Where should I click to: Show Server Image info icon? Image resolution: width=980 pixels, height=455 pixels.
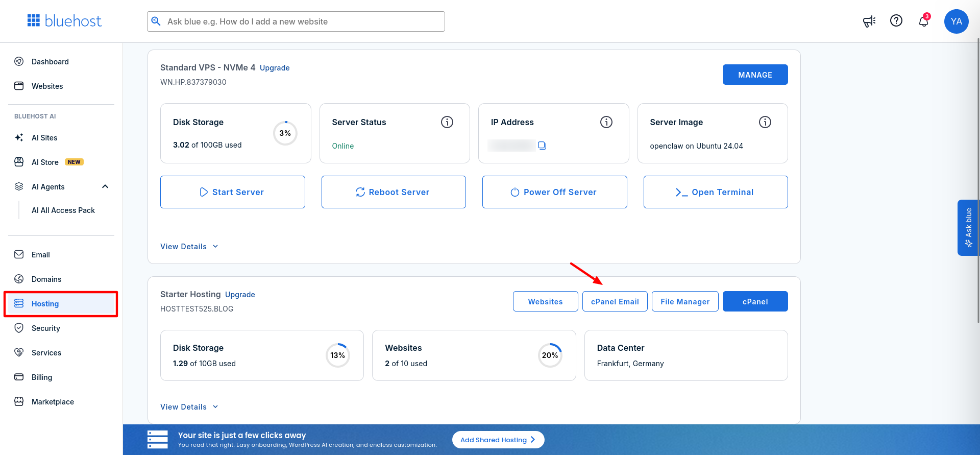point(765,122)
